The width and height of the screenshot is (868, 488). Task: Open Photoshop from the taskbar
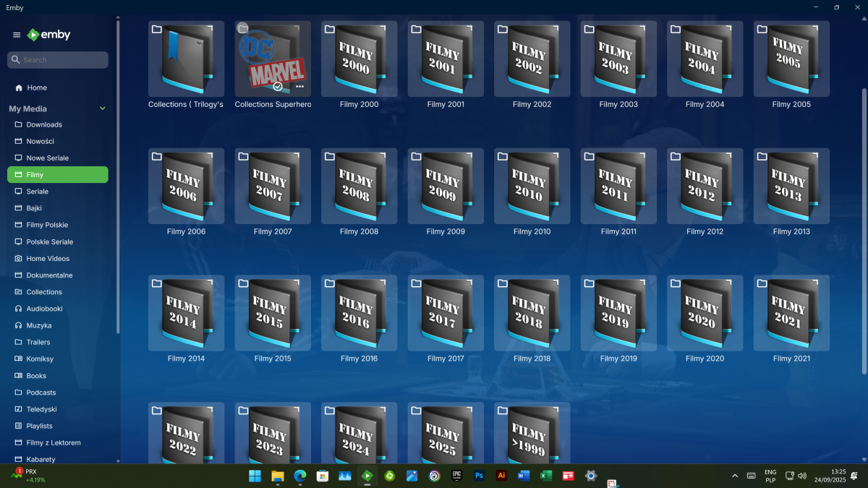pos(479,476)
